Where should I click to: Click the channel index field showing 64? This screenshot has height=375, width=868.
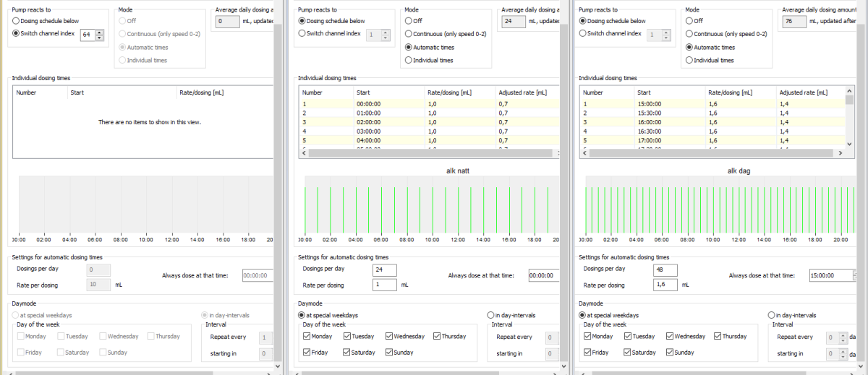pos(88,34)
